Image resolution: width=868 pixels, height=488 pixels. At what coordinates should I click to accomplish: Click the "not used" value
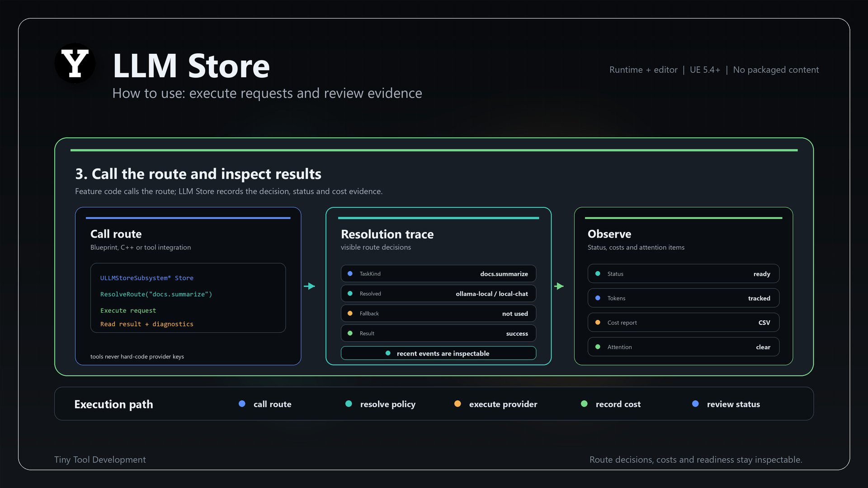tap(515, 314)
